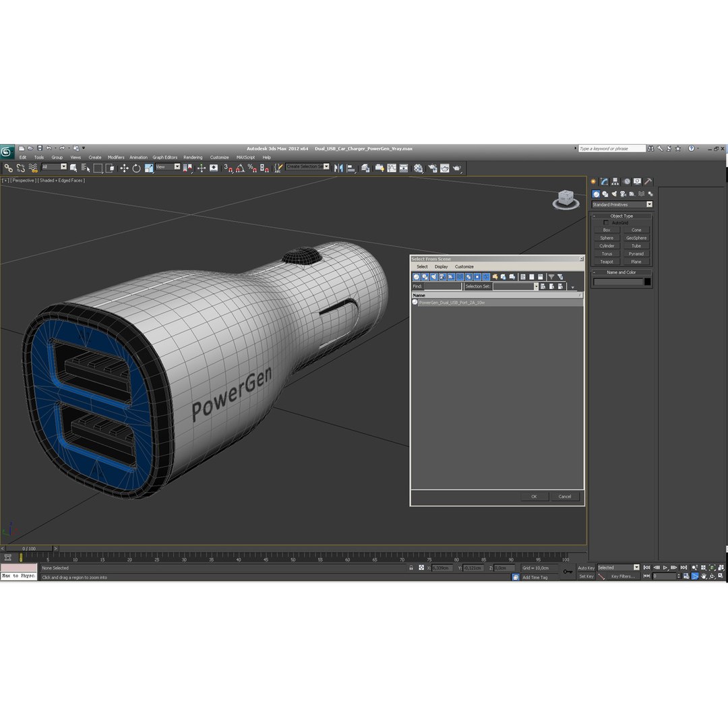Open the Curve Editor from toolbar
This screenshot has width=728, height=728.
tap(392, 168)
